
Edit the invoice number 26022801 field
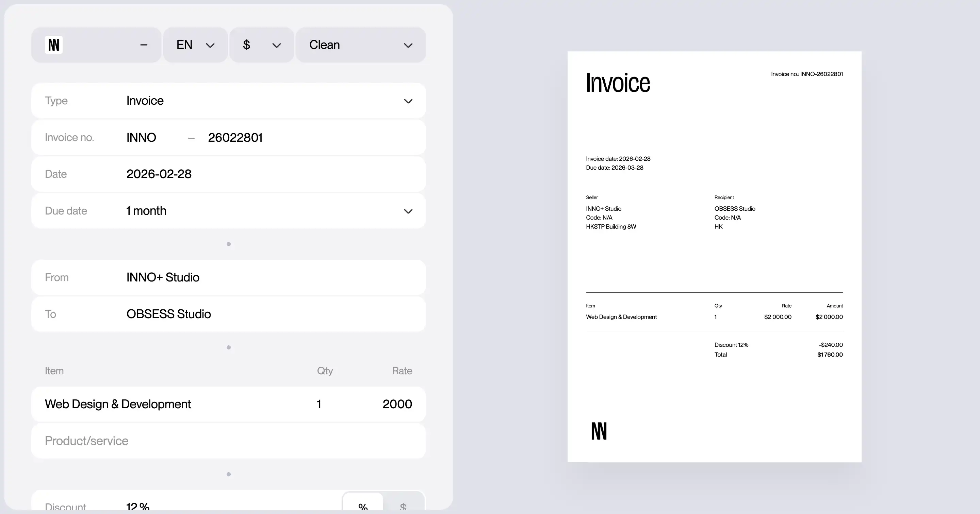pos(235,138)
